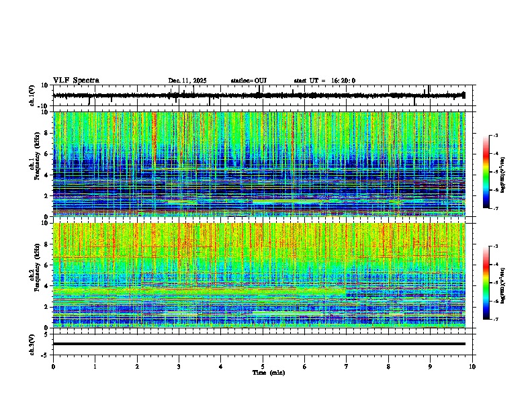Screen dimensions: 532x411
Task: Click the time axis tick label "1"
Action: [x=95, y=367]
